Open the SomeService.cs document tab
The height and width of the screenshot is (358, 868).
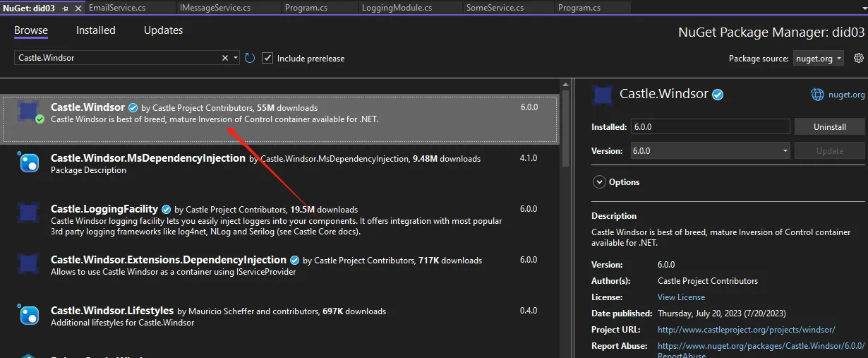pyautogui.click(x=495, y=8)
